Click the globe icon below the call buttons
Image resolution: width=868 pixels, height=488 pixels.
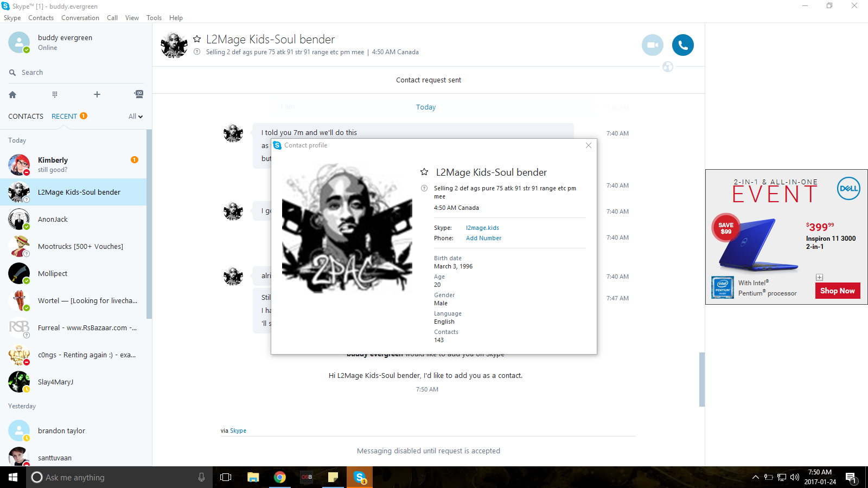pyautogui.click(x=668, y=67)
